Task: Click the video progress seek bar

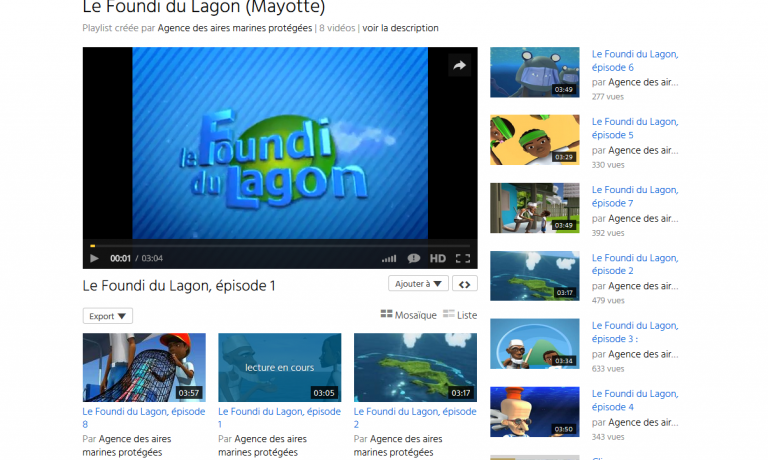Action: click(x=280, y=245)
